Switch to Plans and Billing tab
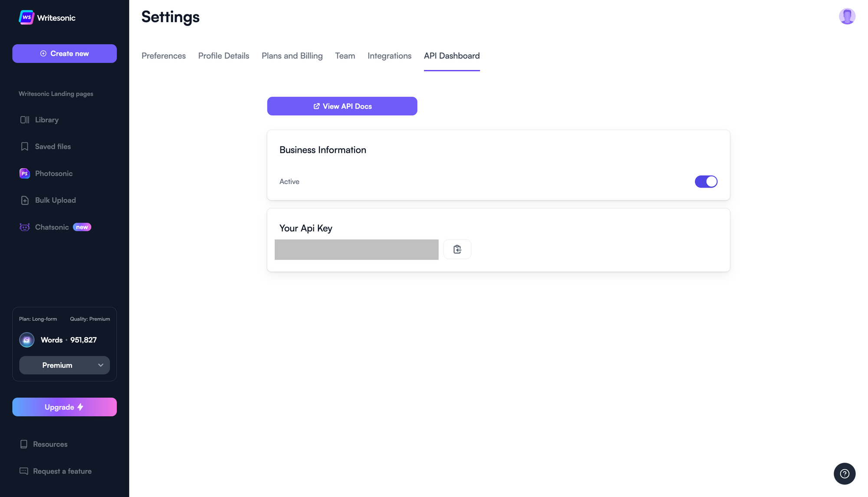Viewport: 868px width, 497px height. click(292, 56)
